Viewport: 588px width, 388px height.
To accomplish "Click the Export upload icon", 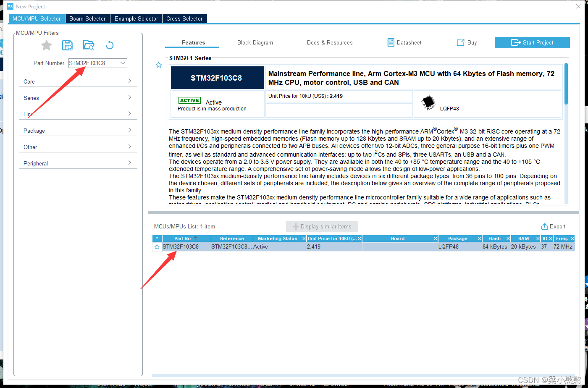I will [x=545, y=226].
